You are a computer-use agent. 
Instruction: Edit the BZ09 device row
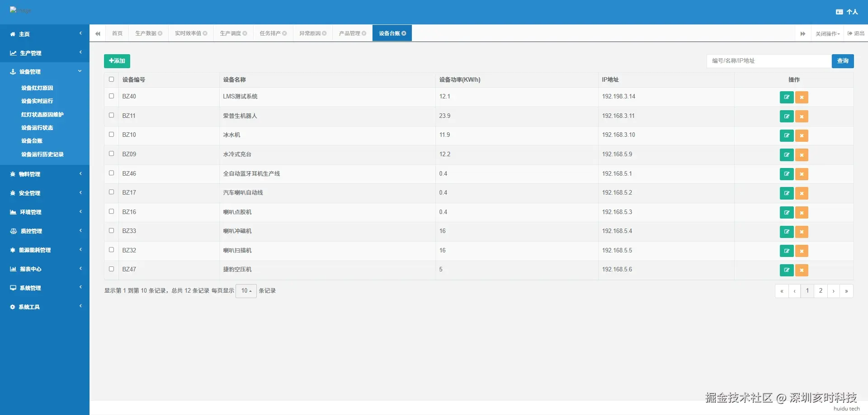pyautogui.click(x=787, y=155)
